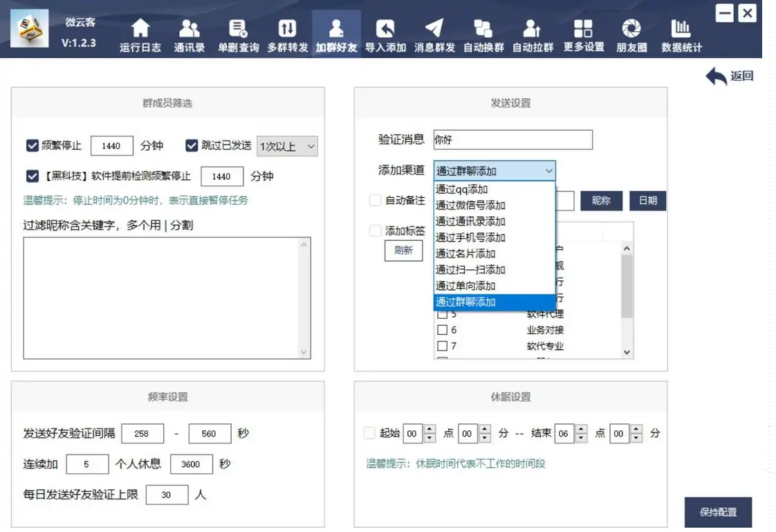Choose 通过通讯录添加 option
Viewport: 776px width, 532px height.
pyautogui.click(x=495, y=221)
